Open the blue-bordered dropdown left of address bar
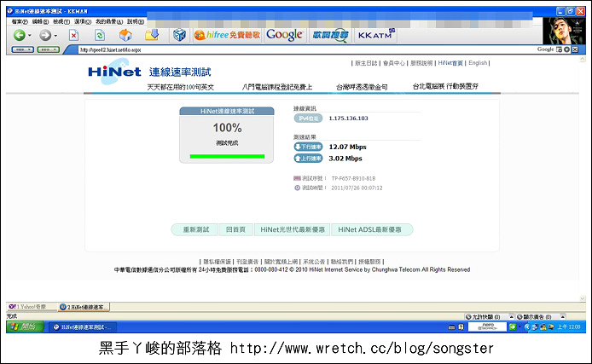The width and height of the screenshot is (592, 364). [x=23, y=49]
